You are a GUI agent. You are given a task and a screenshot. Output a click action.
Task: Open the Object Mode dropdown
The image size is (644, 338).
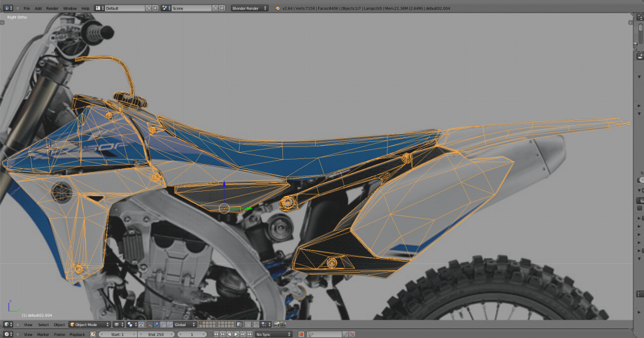[89, 324]
